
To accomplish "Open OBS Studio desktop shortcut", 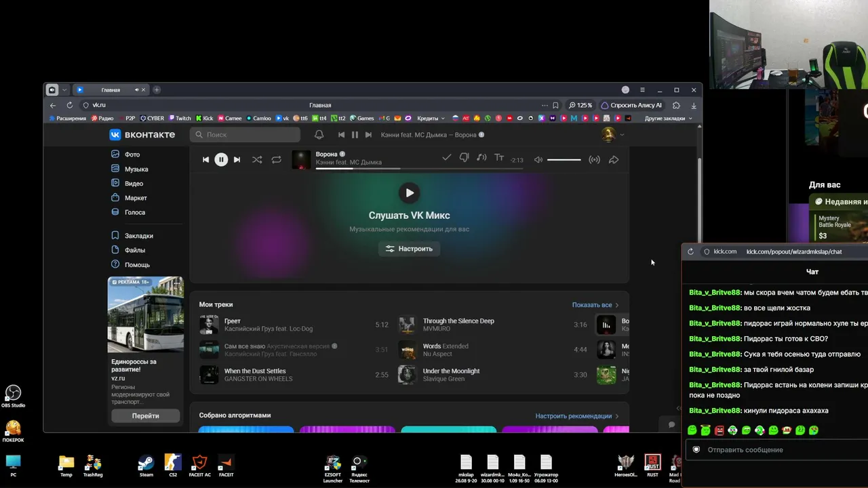I will (13, 396).
